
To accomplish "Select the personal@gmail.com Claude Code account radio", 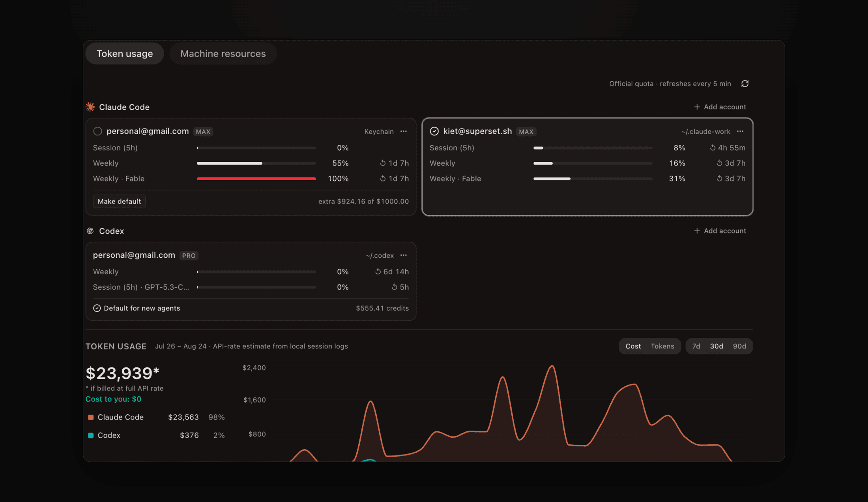I will pyautogui.click(x=97, y=131).
